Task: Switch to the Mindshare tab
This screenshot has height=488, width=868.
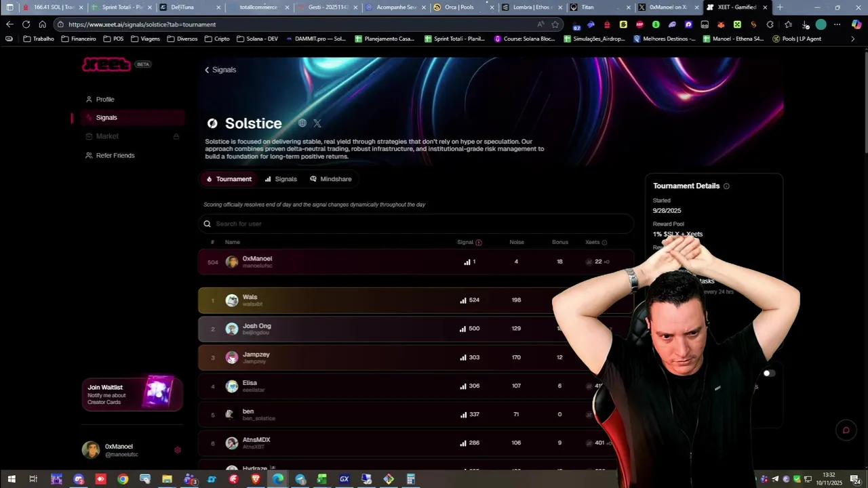Action: click(331, 179)
